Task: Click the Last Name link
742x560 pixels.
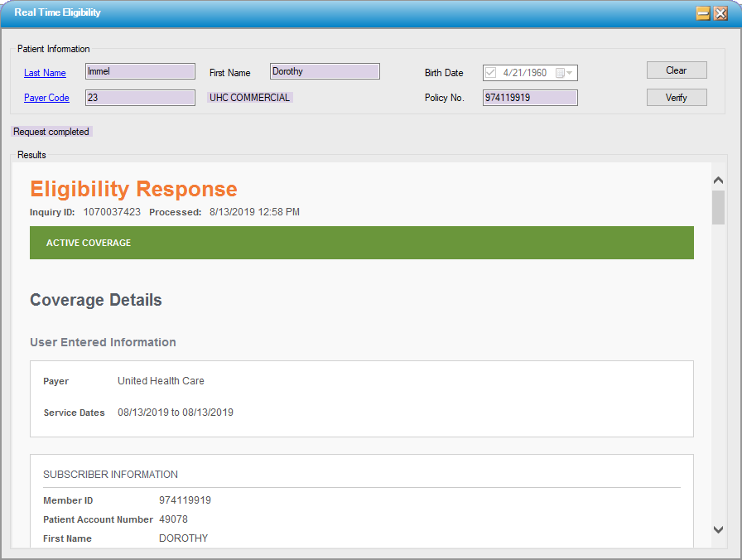Action: click(45, 73)
